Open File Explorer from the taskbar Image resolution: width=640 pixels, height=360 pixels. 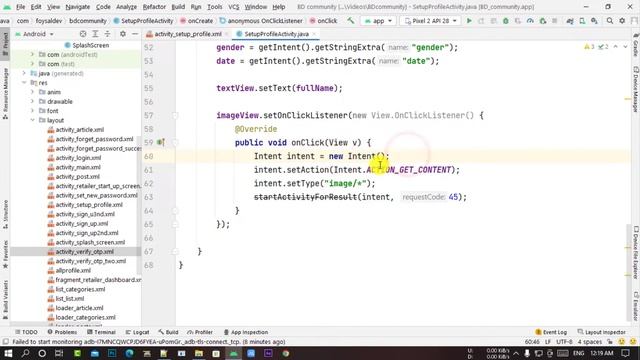(199, 353)
